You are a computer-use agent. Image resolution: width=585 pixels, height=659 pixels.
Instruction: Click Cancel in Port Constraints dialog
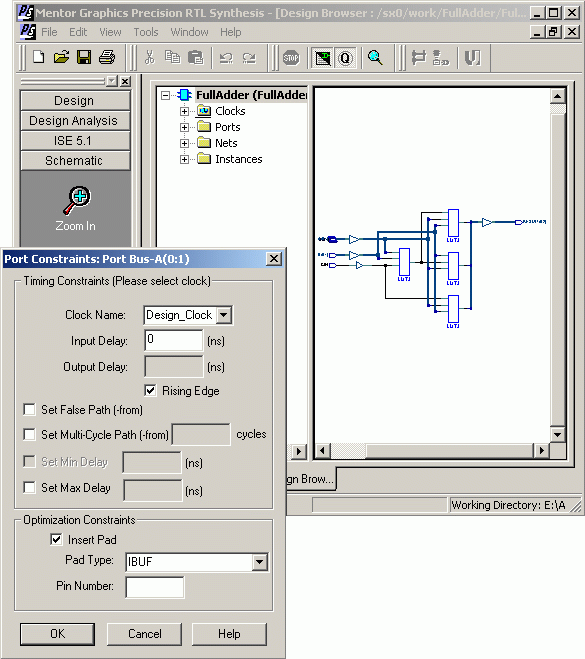145,634
